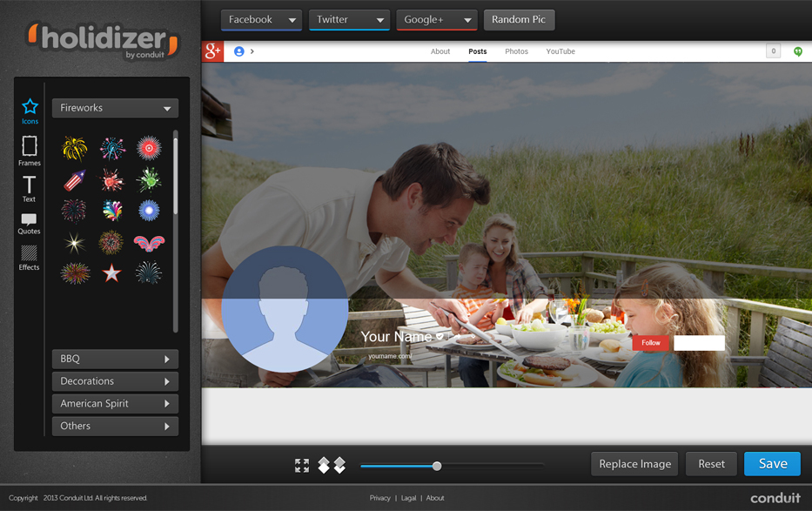Click the fit-to-screen arrows icon

tap(302, 466)
